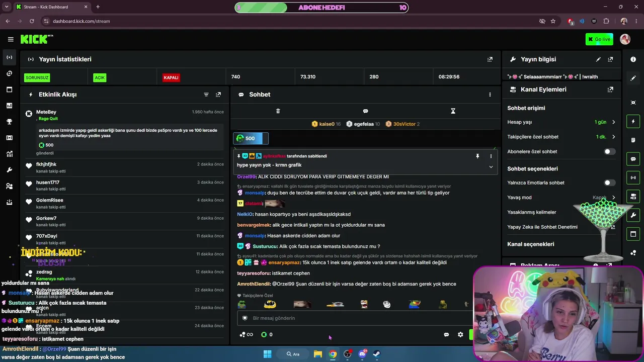644x362 pixels.
Task: Open the community users icon in sidebar
Action: [9, 186]
